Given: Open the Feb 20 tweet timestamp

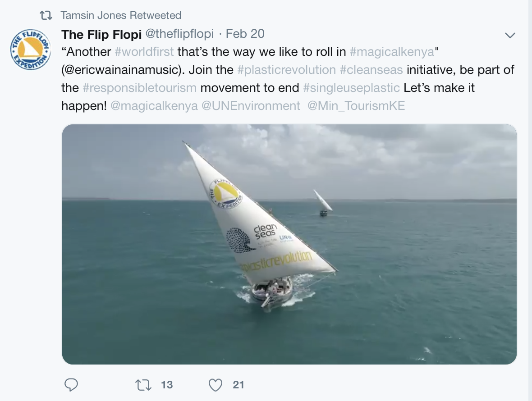Looking at the screenshot, I should 245,33.
